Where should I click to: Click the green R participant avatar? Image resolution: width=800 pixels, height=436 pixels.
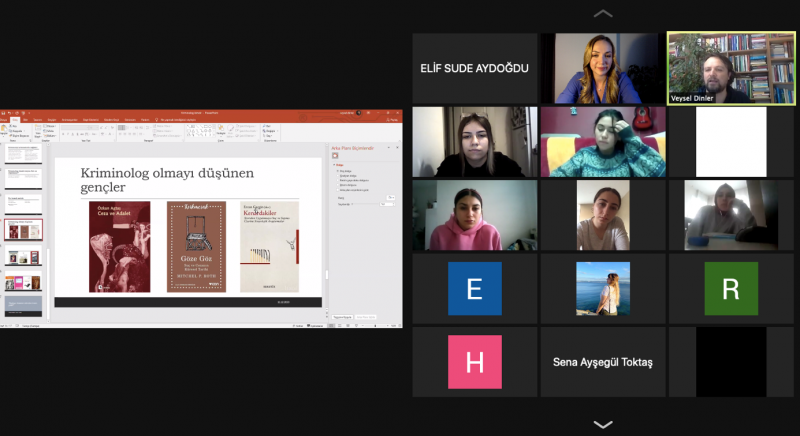click(x=731, y=289)
